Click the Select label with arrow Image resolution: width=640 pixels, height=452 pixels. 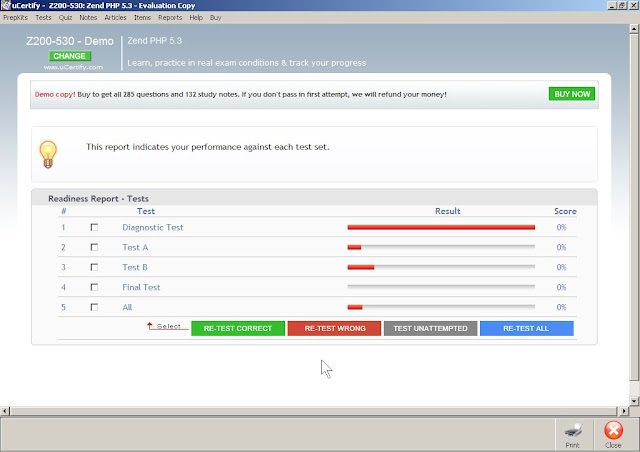pos(167,326)
